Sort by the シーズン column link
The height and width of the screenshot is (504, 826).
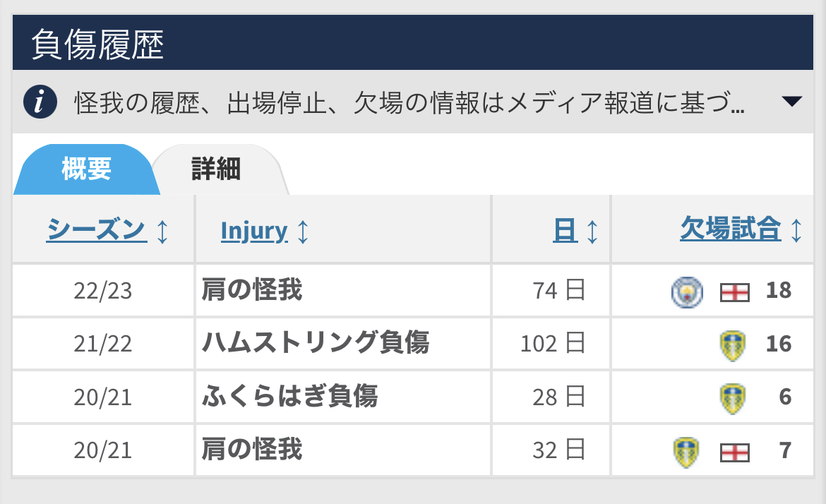click(x=97, y=230)
